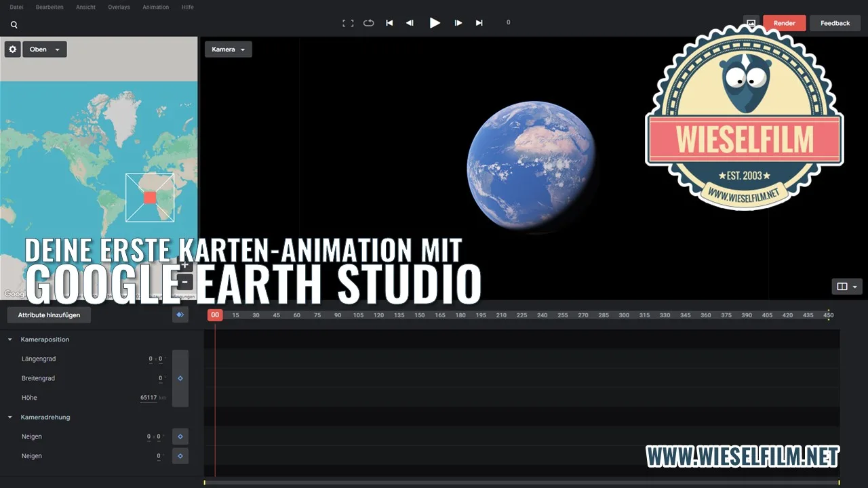Click frame 60 on the timeline ruler
The width and height of the screenshot is (868, 488).
(x=297, y=315)
